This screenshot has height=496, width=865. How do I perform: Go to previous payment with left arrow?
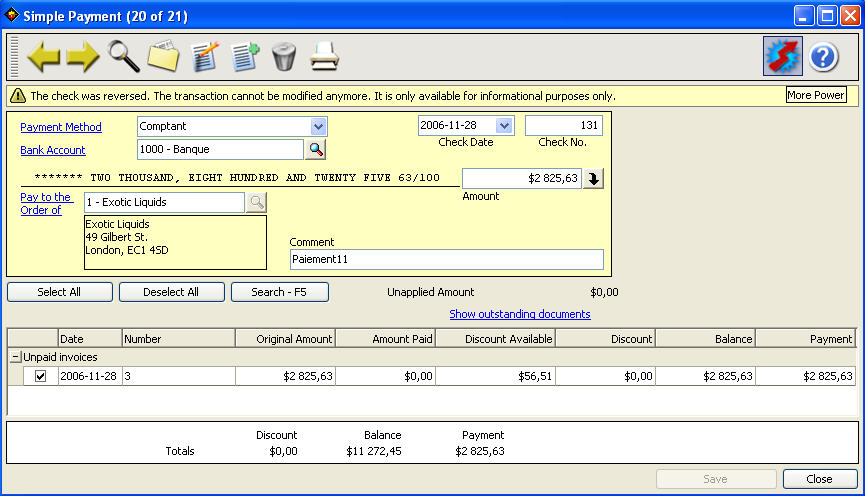(44, 57)
